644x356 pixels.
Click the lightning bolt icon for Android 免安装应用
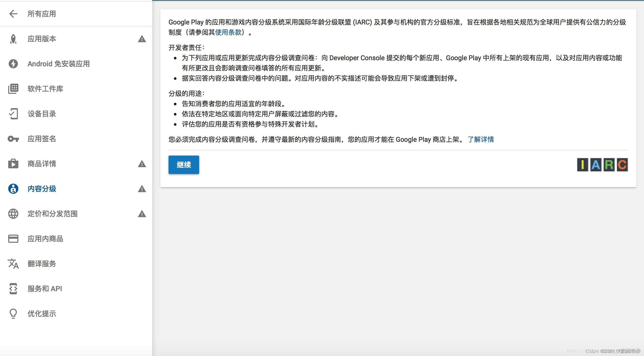point(13,64)
